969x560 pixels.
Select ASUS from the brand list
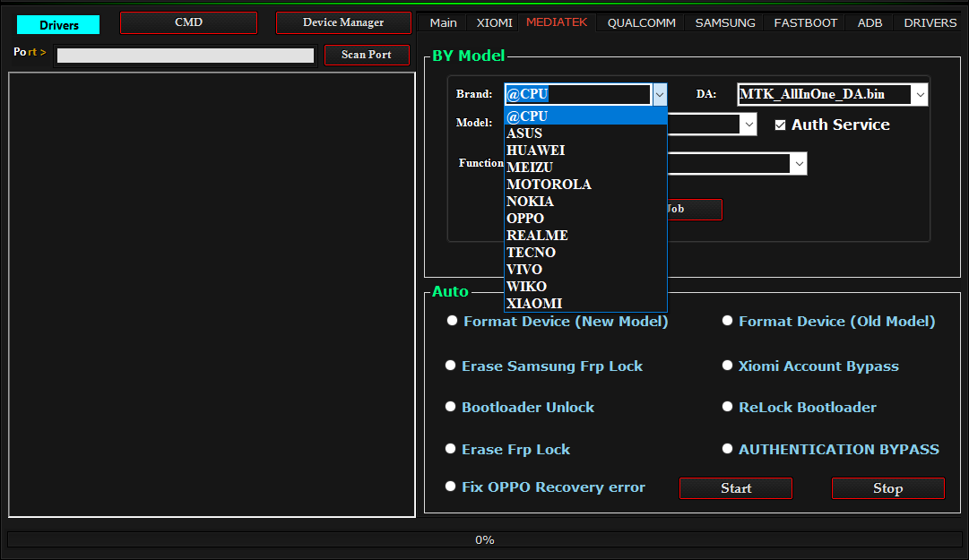point(586,134)
